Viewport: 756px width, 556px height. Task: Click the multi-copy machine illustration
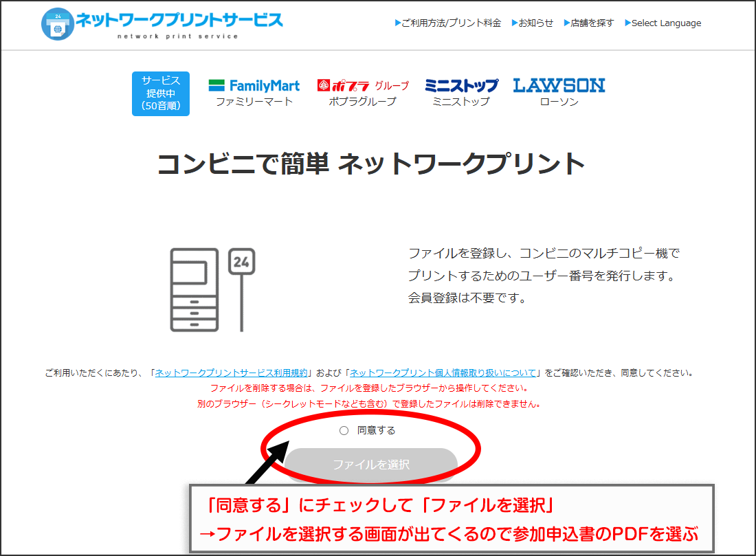click(194, 289)
